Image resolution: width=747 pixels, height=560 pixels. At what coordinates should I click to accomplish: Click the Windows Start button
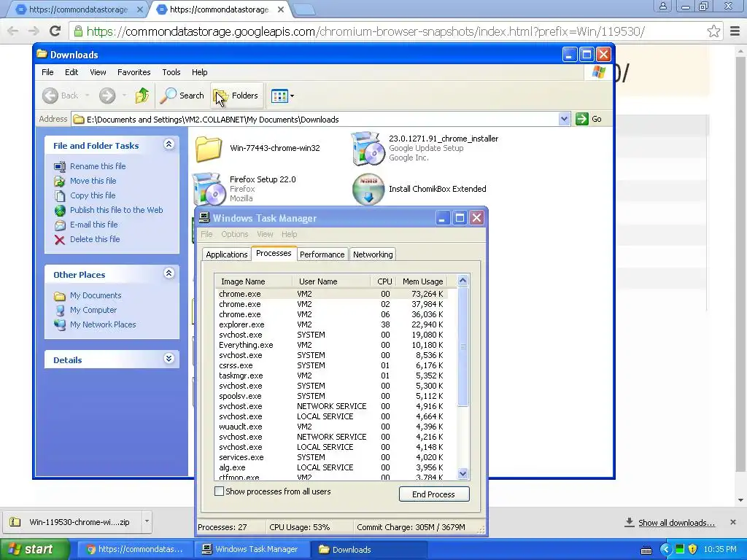pos(34,549)
